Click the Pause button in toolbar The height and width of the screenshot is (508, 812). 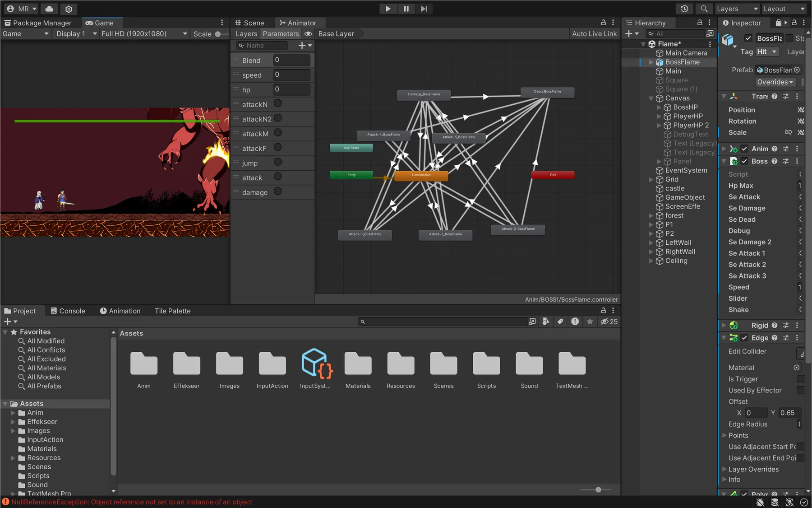pos(406,9)
